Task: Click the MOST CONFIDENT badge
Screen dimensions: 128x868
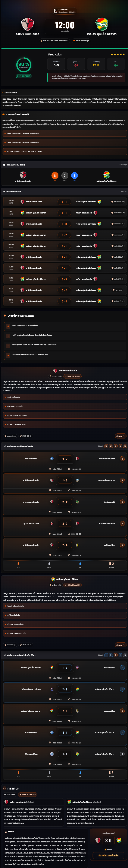Action: point(24,76)
